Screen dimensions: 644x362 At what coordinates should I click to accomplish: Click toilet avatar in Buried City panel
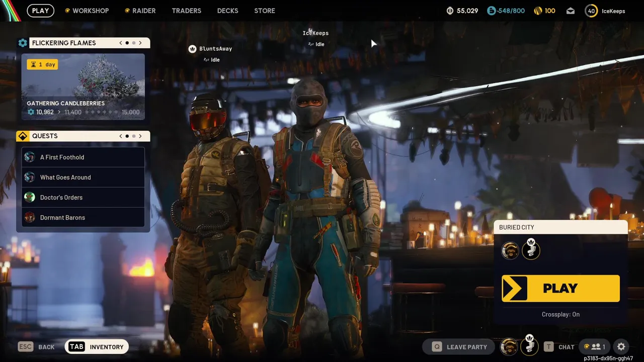pyautogui.click(x=531, y=249)
